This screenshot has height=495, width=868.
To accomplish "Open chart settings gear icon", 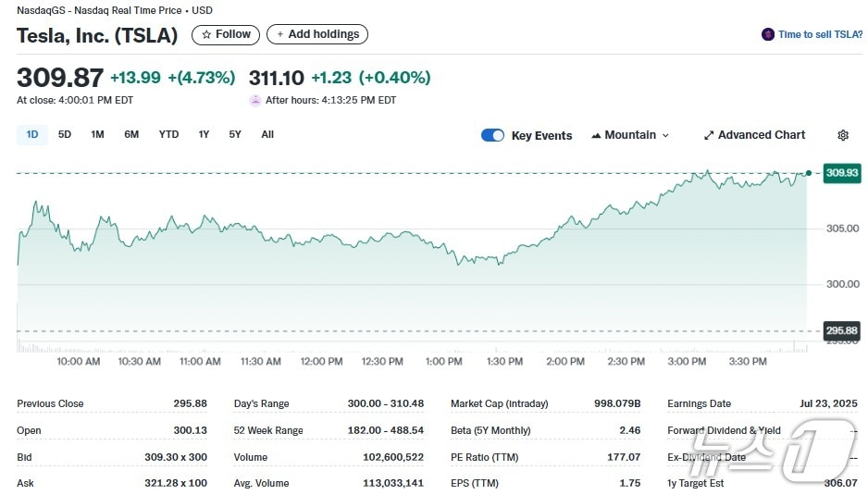I will [x=843, y=135].
